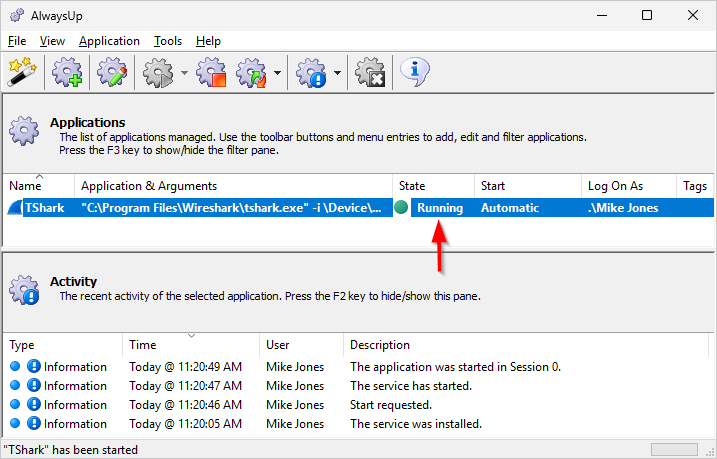Click the Stop Application toolbar icon

(x=210, y=72)
